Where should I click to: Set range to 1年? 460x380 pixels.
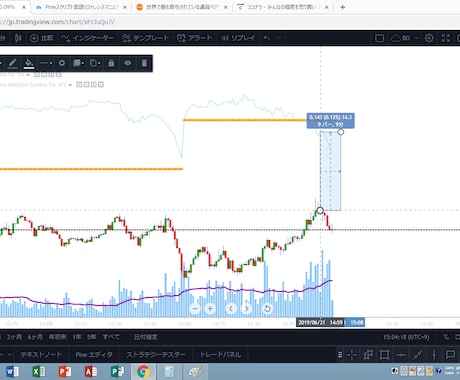(77, 337)
